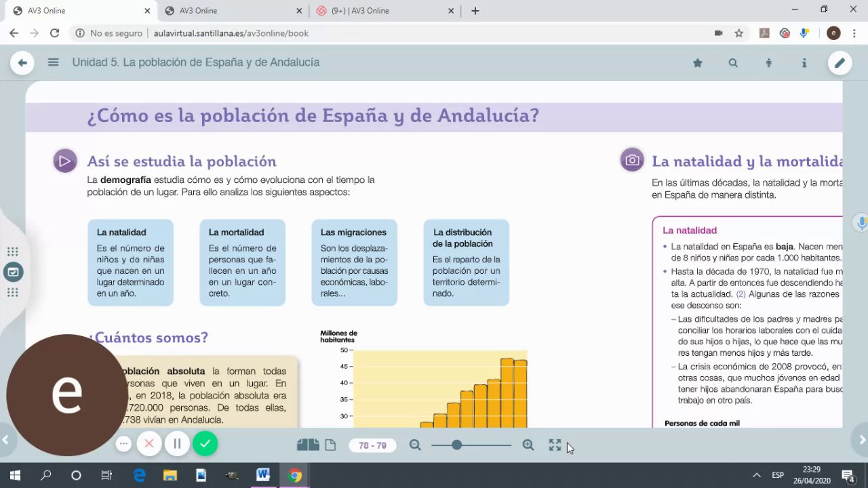868x488 pixels.
Task: Bookmark this page with the Chrome star
Action: click(739, 33)
